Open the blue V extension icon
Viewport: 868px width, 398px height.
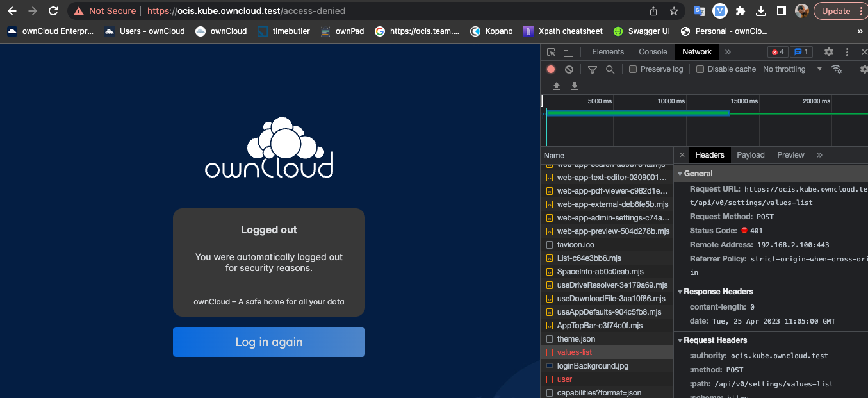720,11
